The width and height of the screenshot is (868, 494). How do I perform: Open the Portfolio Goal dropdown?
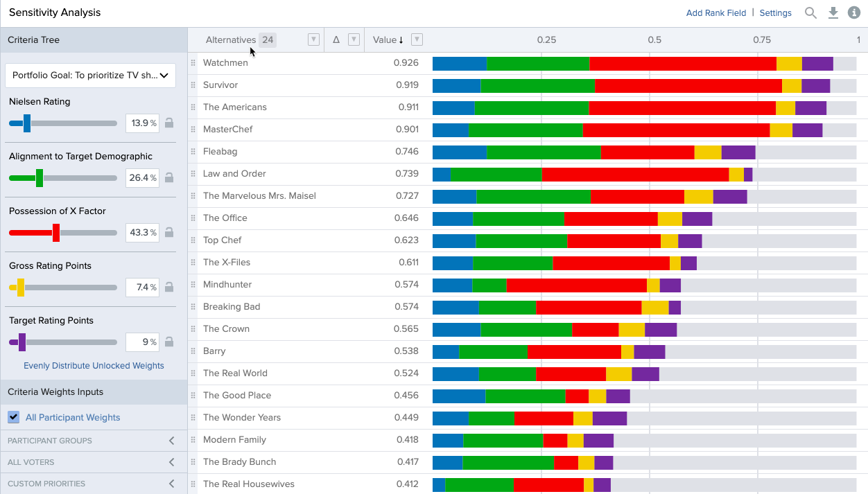click(90, 76)
